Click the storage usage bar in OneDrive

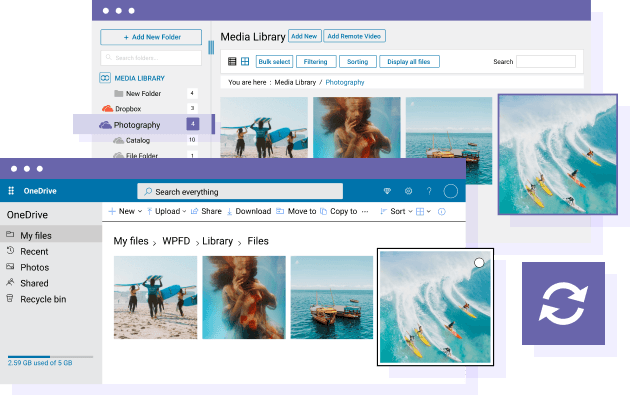pyautogui.click(x=50, y=356)
